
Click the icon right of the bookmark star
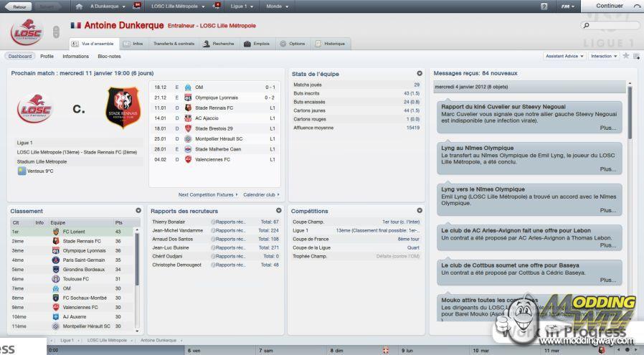[635, 56]
